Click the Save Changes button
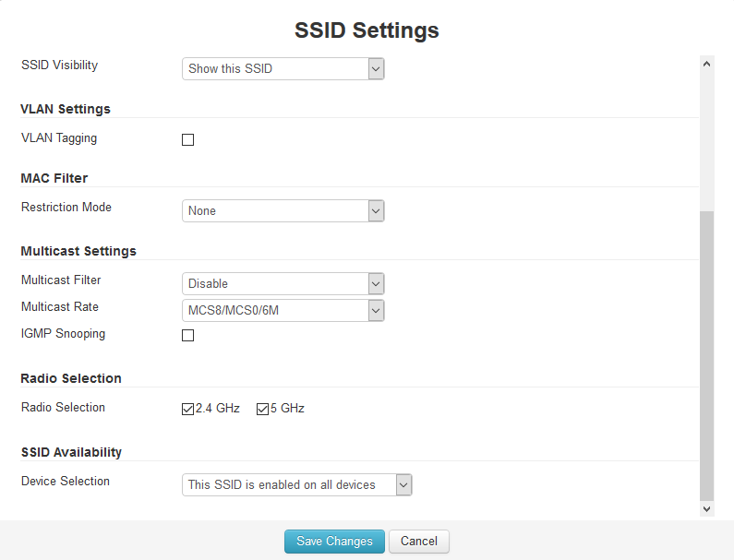Image resolution: width=734 pixels, height=560 pixels. pyautogui.click(x=334, y=542)
